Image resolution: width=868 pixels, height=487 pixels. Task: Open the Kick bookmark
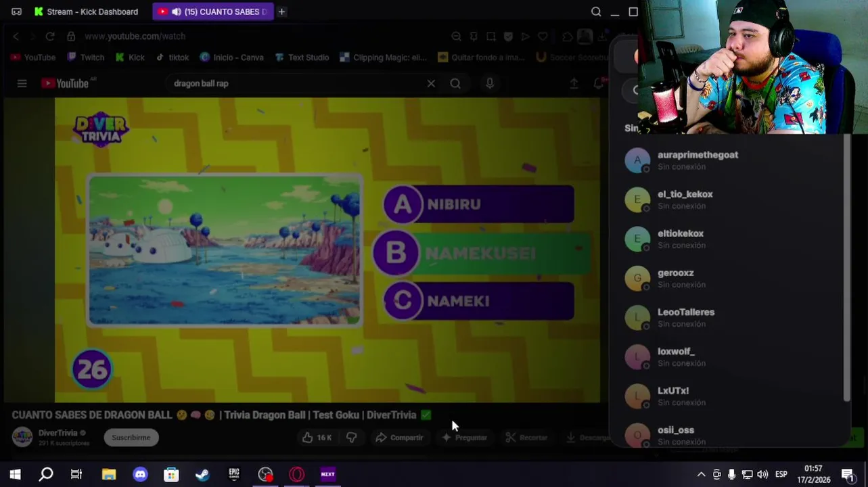pos(130,57)
